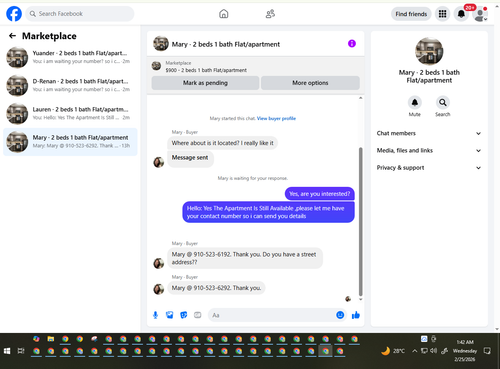Click the purple conversation info icon

click(x=352, y=43)
